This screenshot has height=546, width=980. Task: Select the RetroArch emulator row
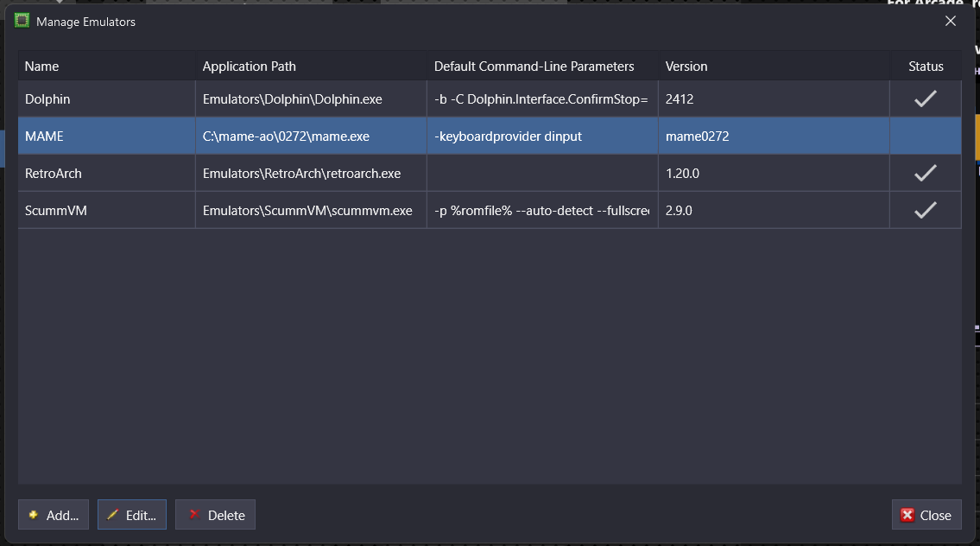point(490,174)
